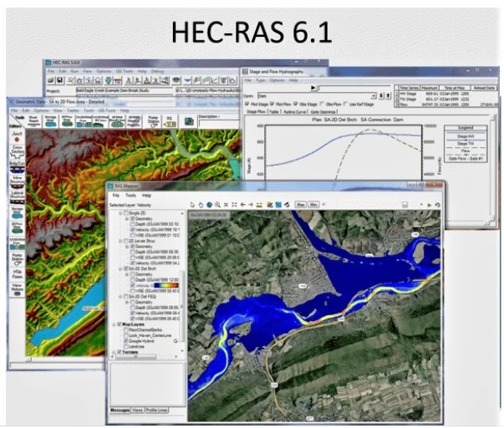Click the Min button in RAS Mapper

pos(313,205)
